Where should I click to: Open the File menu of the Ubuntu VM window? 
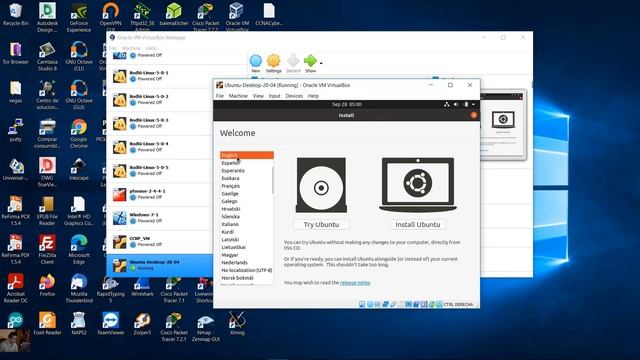click(220, 96)
